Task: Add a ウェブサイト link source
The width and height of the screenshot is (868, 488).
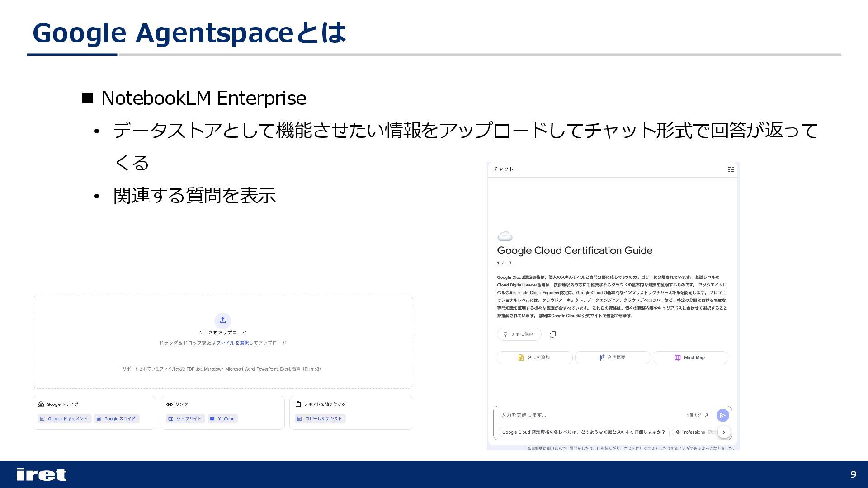Action: [185, 419]
